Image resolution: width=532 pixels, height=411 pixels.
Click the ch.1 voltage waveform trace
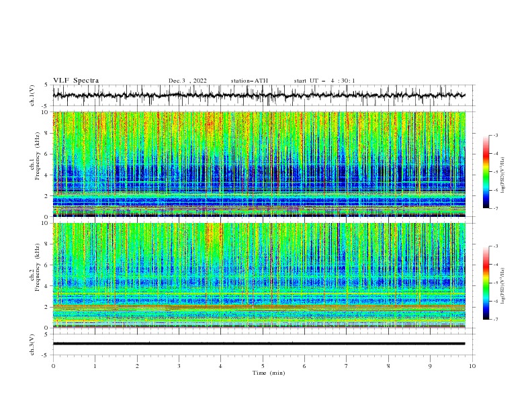(x=259, y=95)
